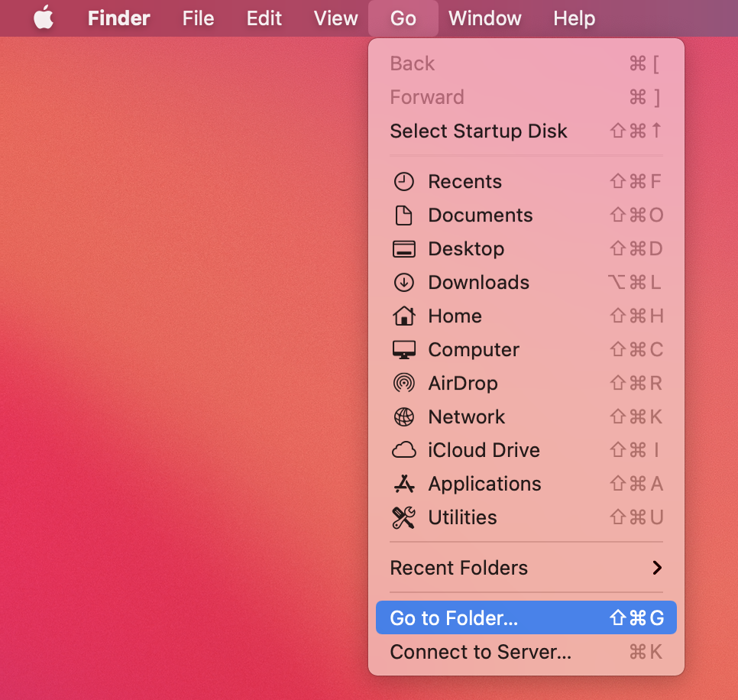Open the View menu
738x700 pixels.
click(x=335, y=18)
